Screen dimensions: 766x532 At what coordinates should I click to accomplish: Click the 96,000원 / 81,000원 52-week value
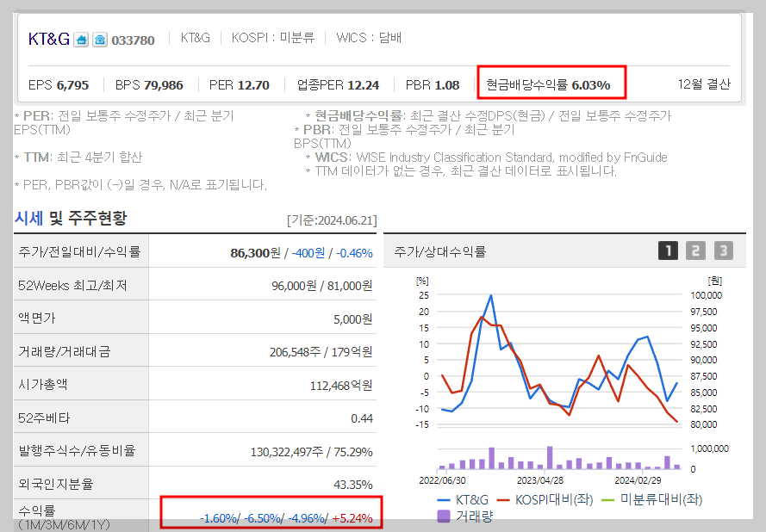pos(322,286)
